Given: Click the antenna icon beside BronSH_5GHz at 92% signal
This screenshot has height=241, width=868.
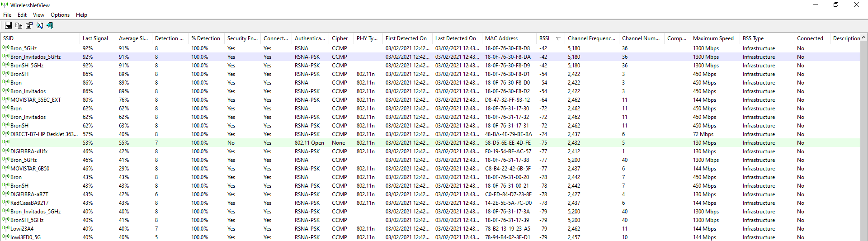Looking at the screenshot, I should pyautogui.click(x=6, y=65).
